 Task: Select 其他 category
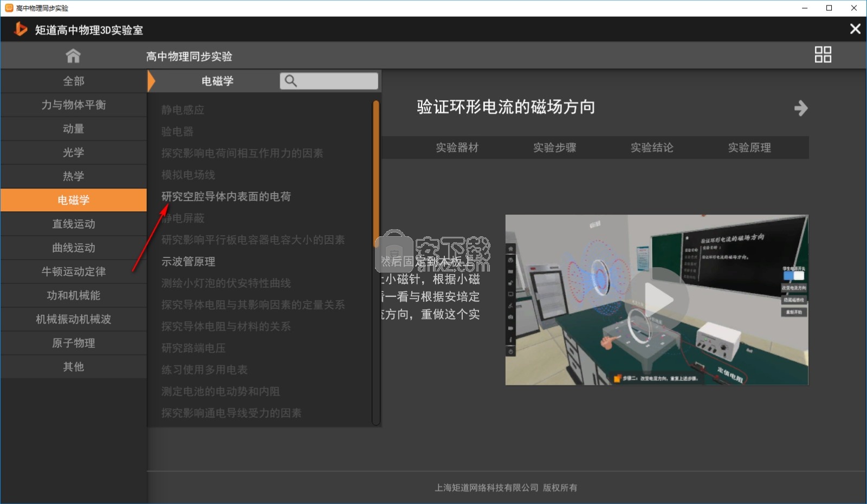tap(74, 367)
